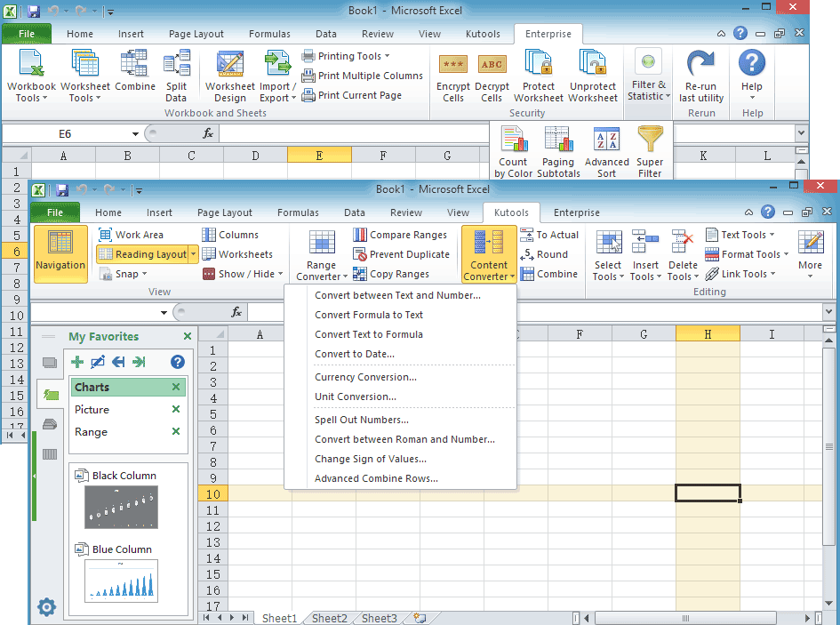This screenshot has width=840, height=625.
Task: Open Worksheet Tools in the Enterprise ribbon
Action: tap(85, 76)
